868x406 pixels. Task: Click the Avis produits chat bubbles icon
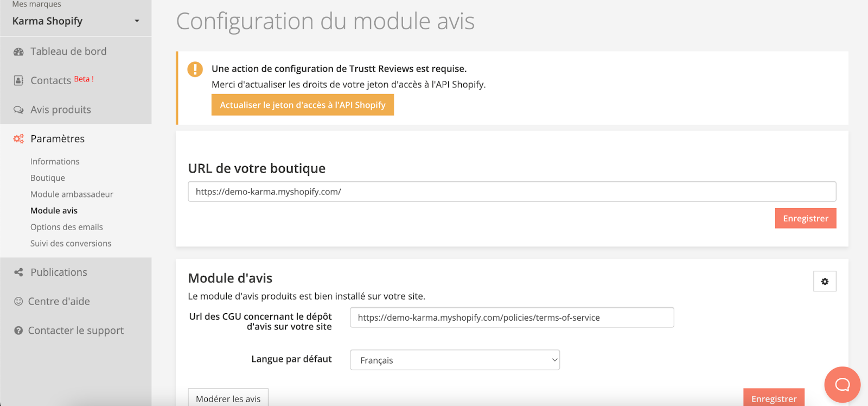[x=18, y=110]
